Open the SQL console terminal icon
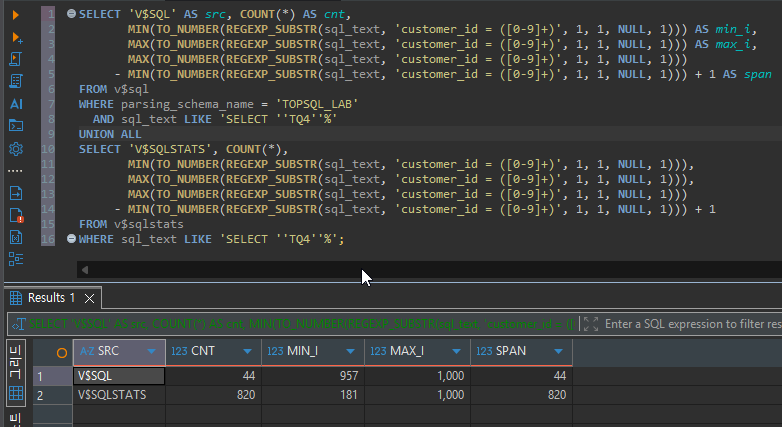The width and height of the screenshot is (782, 427). (x=16, y=126)
